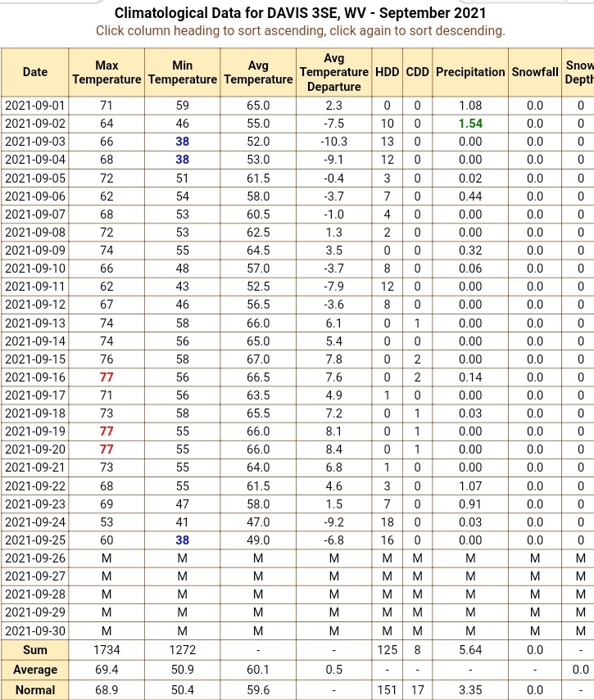Click precipitation 1.08 on 2021-09-01
Viewport: 594px width, 700px height.
(x=470, y=106)
